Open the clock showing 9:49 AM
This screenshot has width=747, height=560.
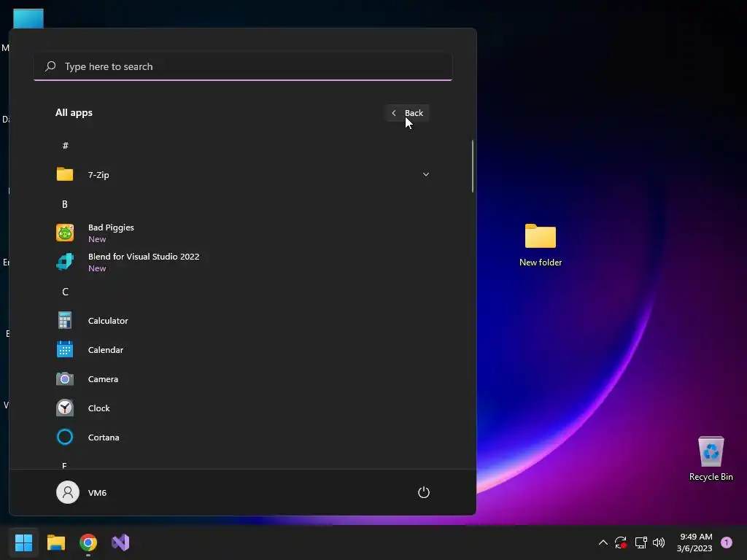(x=694, y=542)
